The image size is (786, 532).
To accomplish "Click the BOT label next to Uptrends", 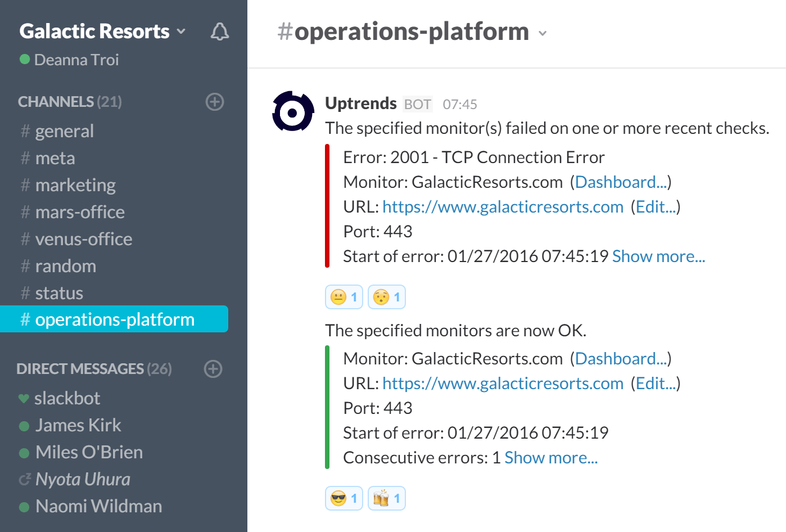I will point(418,105).
